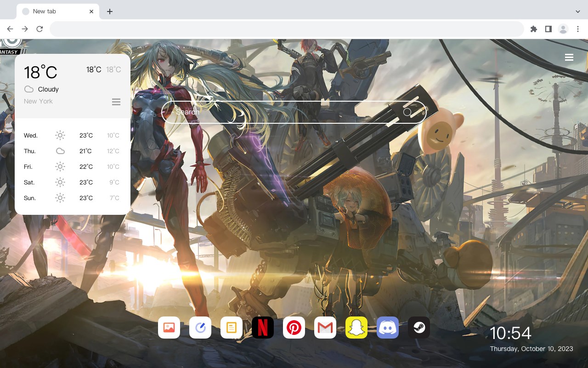Click the search magnifier icon

407,112
